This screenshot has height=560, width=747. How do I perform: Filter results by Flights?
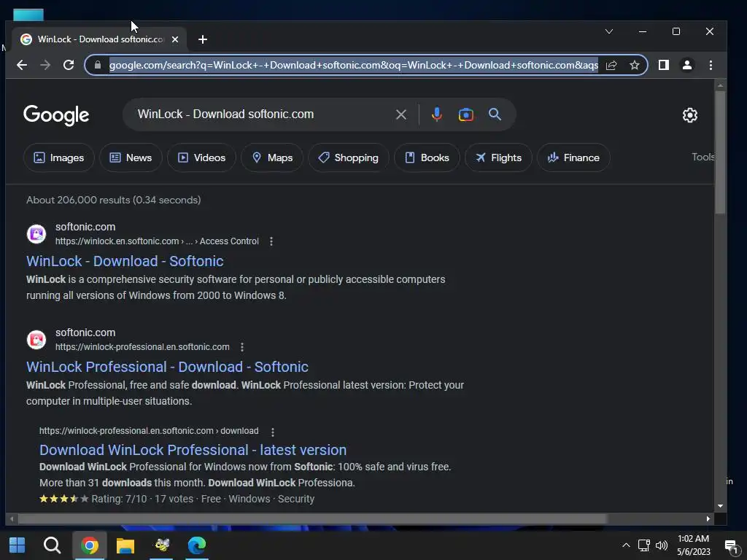pyautogui.click(x=498, y=157)
